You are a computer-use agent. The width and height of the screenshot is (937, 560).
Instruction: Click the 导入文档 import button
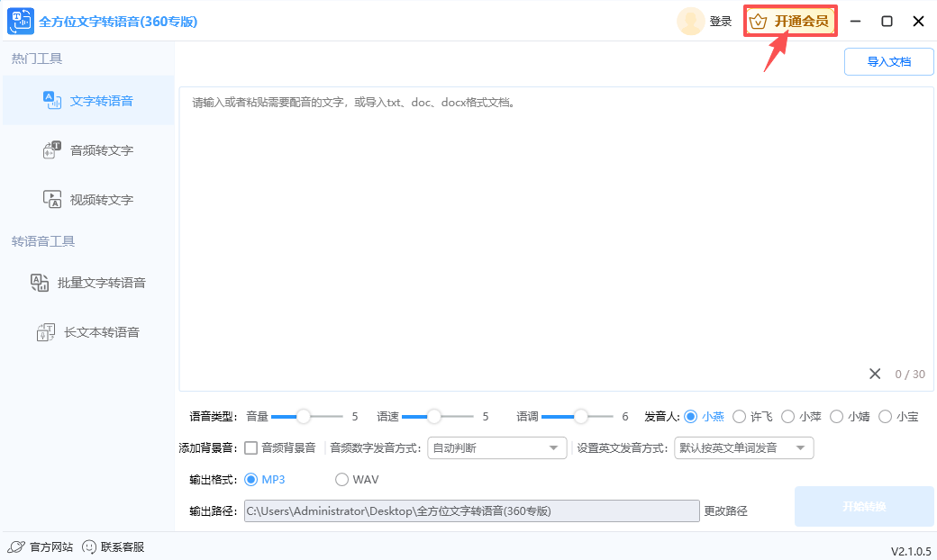tap(888, 62)
